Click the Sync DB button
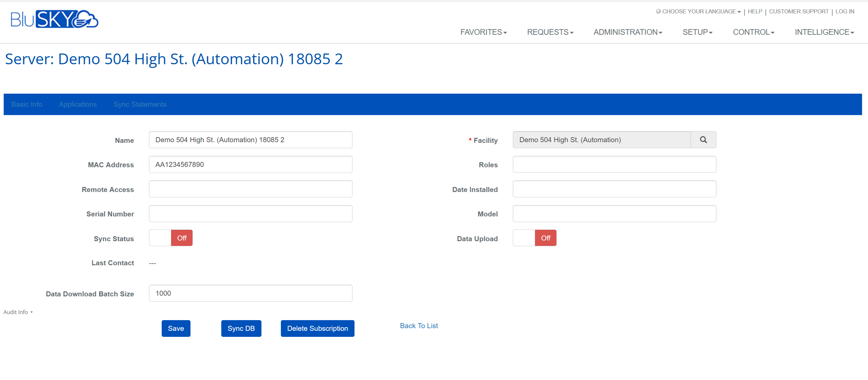868x380 pixels. click(x=241, y=328)
